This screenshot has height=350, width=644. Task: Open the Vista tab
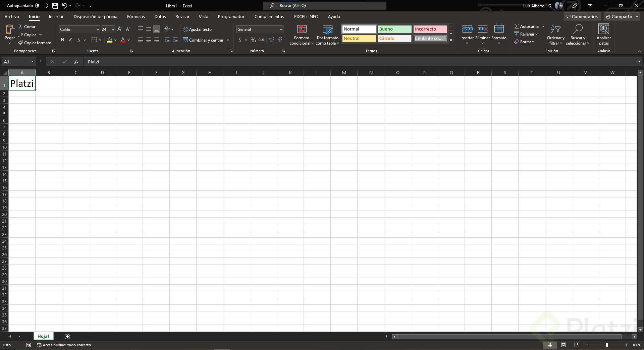point(203,16)
